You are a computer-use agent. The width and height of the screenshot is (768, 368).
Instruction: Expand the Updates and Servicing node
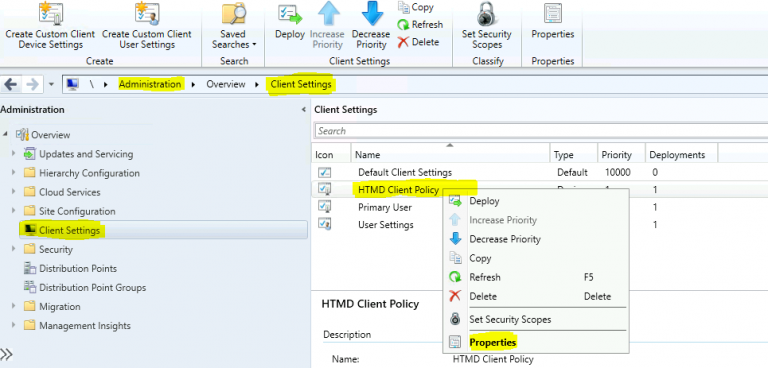pyautogui.click(x=14, y=154)
